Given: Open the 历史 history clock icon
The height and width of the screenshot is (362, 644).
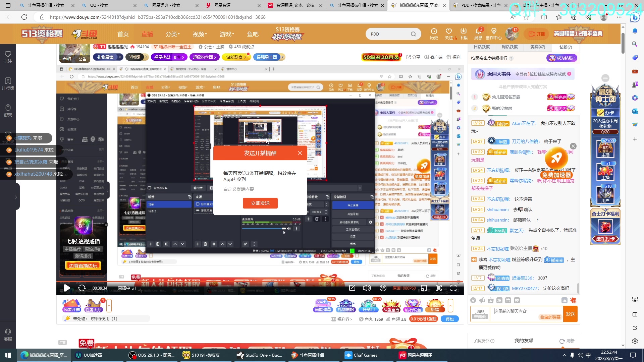Looking at the screenshot, I should pos(434,34).
